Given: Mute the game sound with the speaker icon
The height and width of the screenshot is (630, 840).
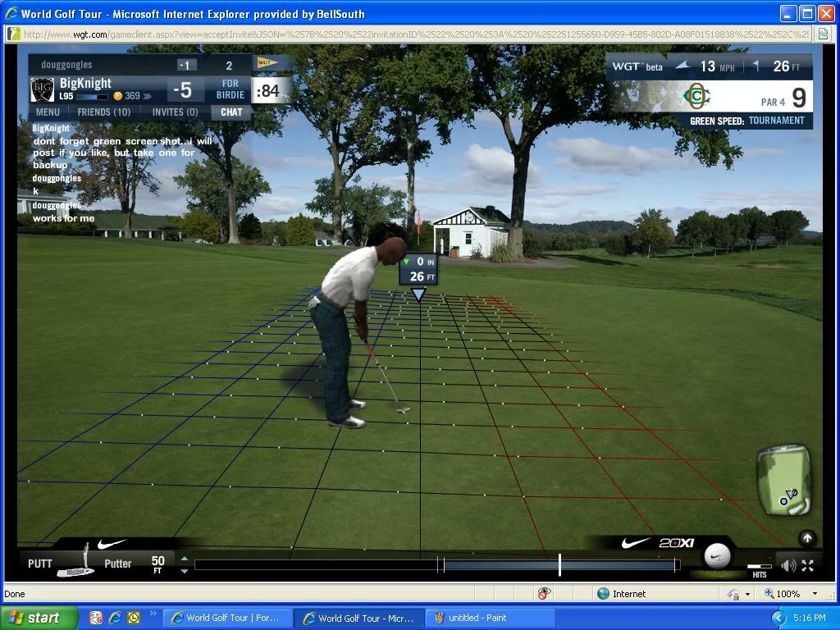Looking at the screenshot, I should [787, 565].
